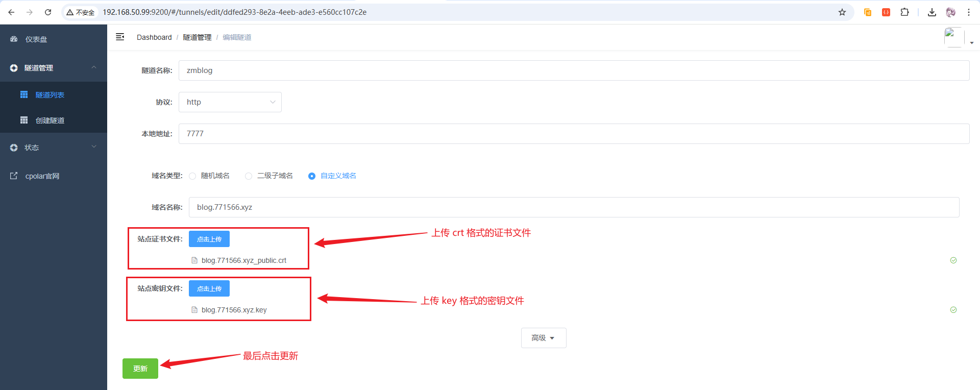Bookmark this page with the star icon
Viewport: 980px width, 390px height.
tap(842, 12)
